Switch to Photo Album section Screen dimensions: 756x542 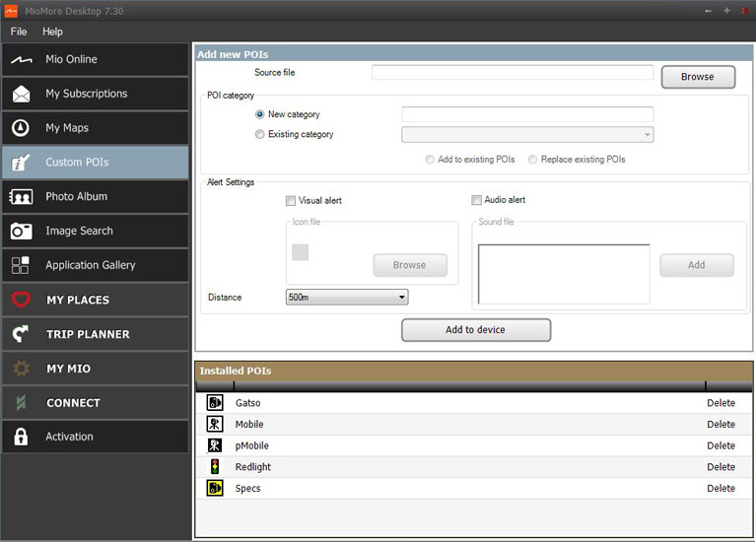click(x=96, y=197)
